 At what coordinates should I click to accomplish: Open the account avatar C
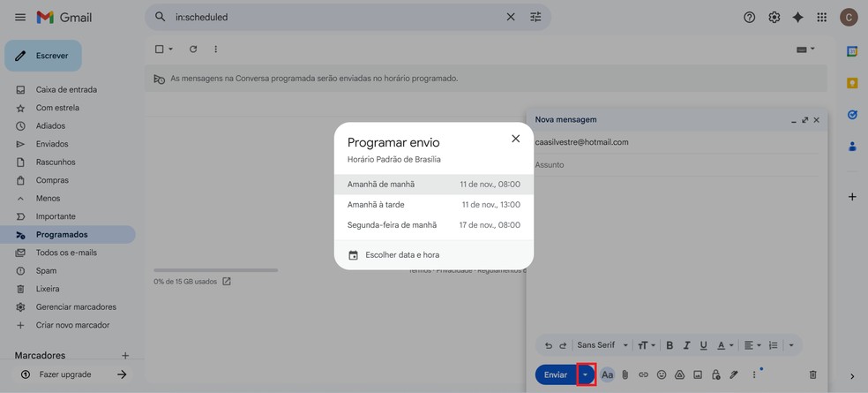coord(849,17)
